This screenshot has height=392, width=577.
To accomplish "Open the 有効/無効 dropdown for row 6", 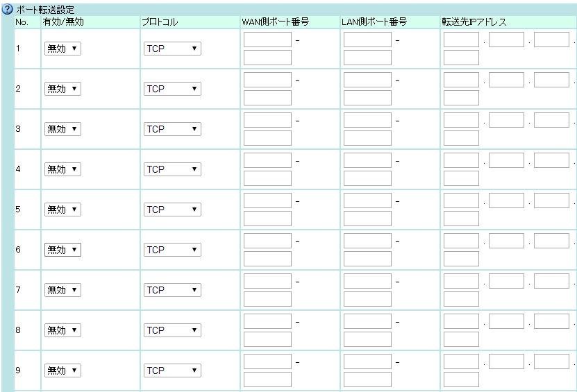I will pos(62,250).
